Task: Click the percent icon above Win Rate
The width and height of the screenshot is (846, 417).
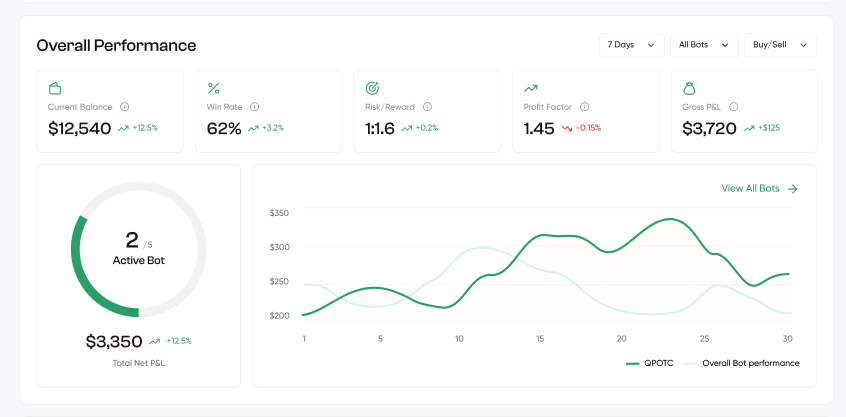Action: point(214,88)
